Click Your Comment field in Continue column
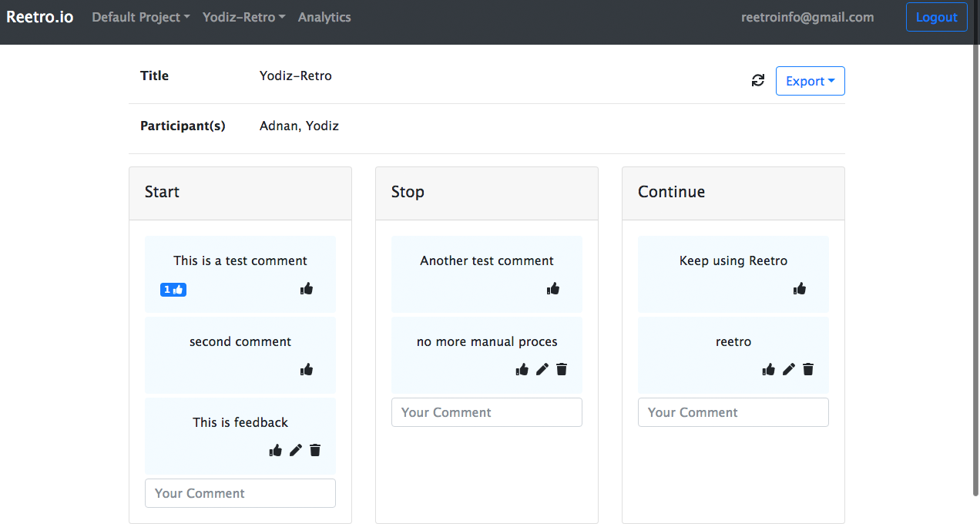This screenshot has height=524, width=980. [x=733, y=412]
